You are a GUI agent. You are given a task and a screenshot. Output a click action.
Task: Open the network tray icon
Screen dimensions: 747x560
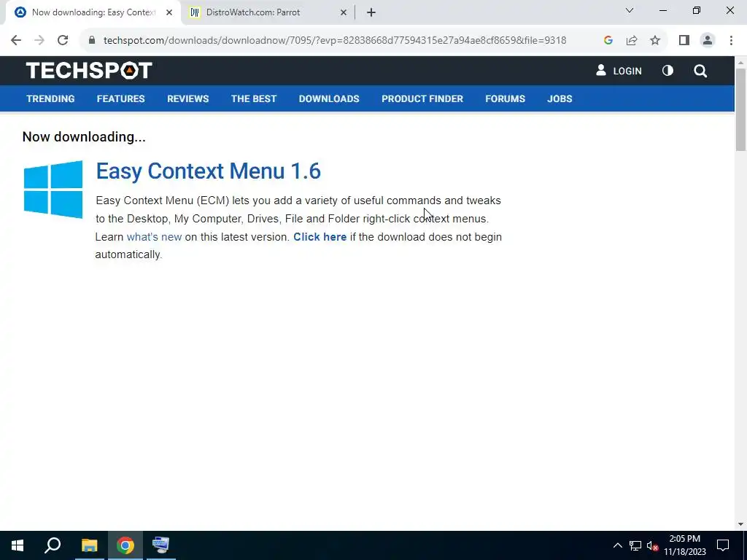(635, 545)
